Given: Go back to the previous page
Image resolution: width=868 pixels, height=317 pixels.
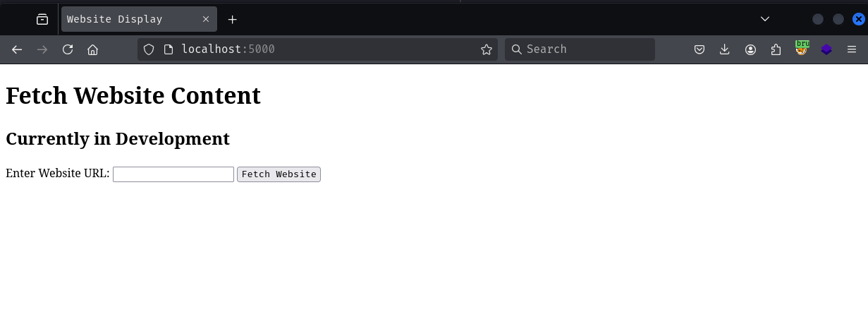Looking at the screenshot, I should pyautogui.click(x=17, y=49).
